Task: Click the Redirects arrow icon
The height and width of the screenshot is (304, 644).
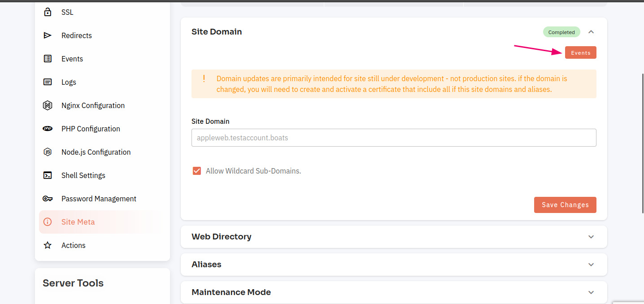Action: 48,35
